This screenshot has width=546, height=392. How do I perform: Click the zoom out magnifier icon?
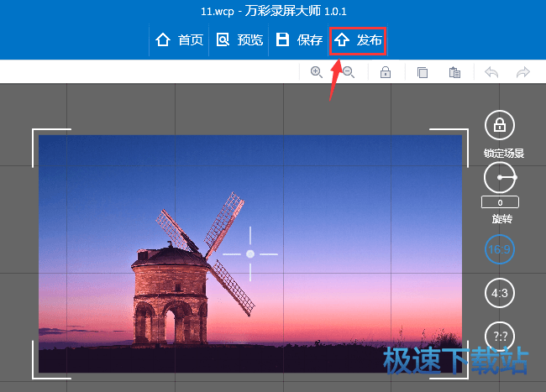tap(348, 72)
